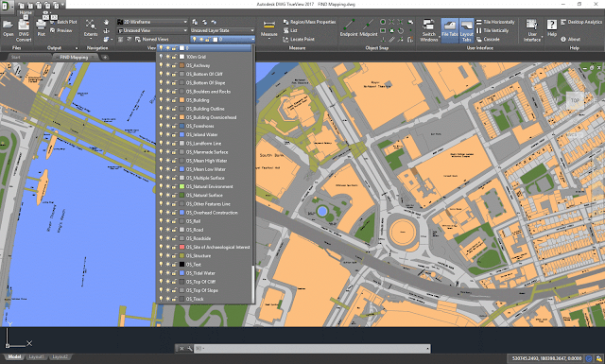The height and width of the screenshot is (364, 605).
Task: Toggle lightbulb visibility for 100m Grid layer
Action: click(162, 57)
